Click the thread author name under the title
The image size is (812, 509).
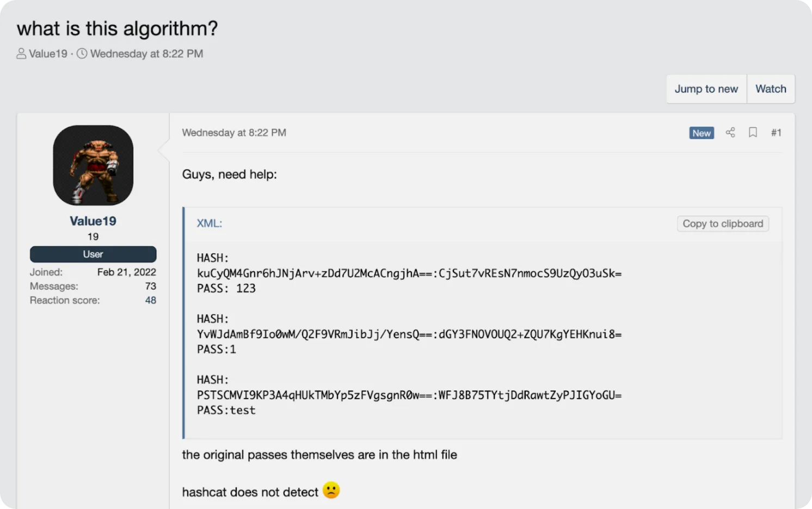[x=48, y=54]
